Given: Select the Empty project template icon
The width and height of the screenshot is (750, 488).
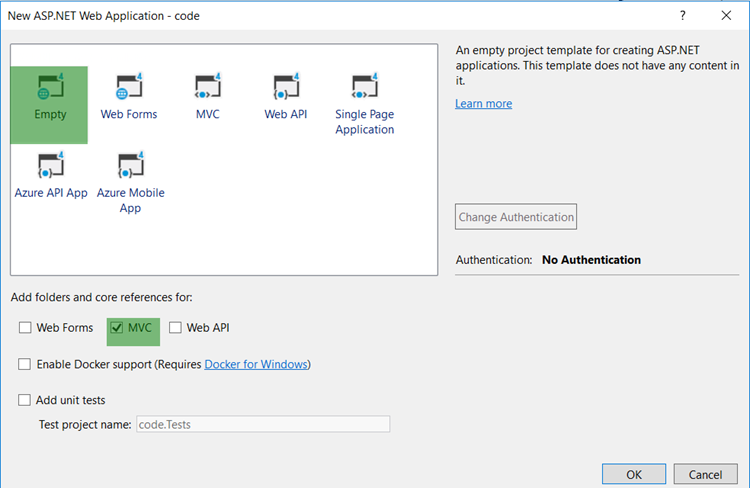Looking at the screenshot, I should (x=50, y=87).
